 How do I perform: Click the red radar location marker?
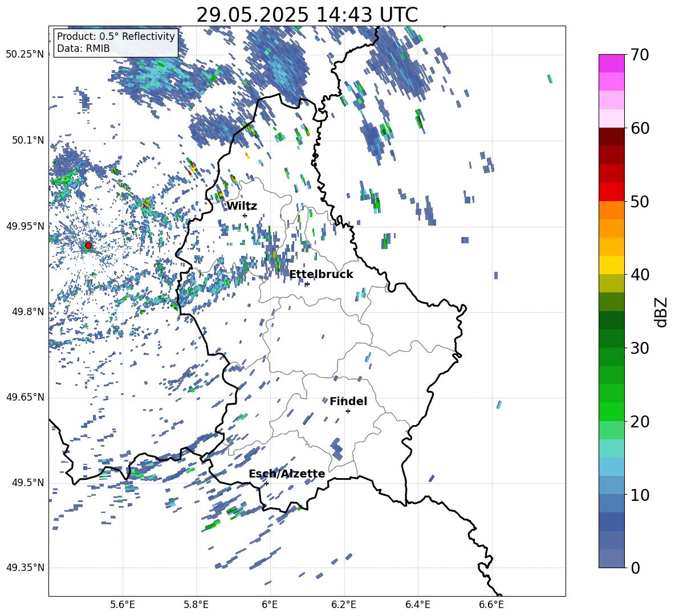tap(88, 246)
